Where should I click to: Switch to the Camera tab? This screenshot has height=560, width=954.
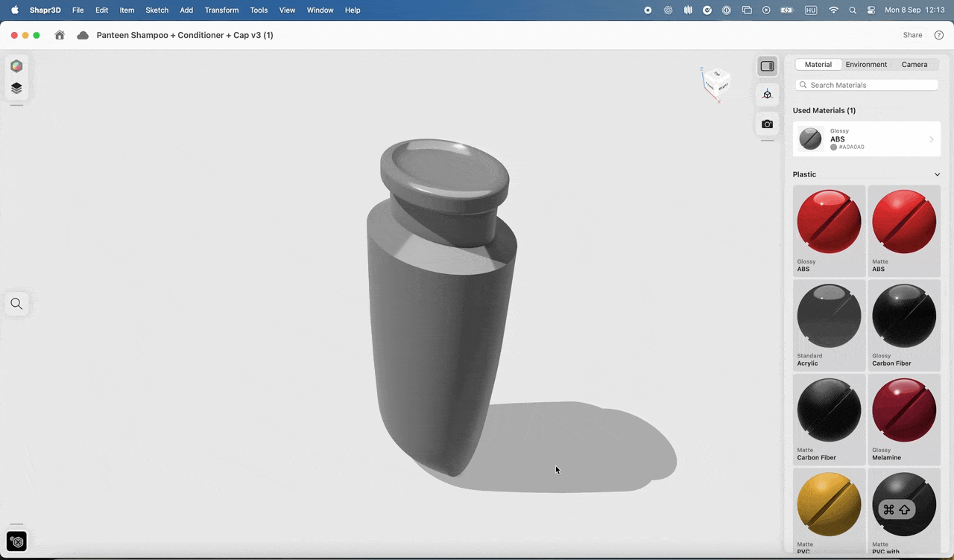point(914,65)
